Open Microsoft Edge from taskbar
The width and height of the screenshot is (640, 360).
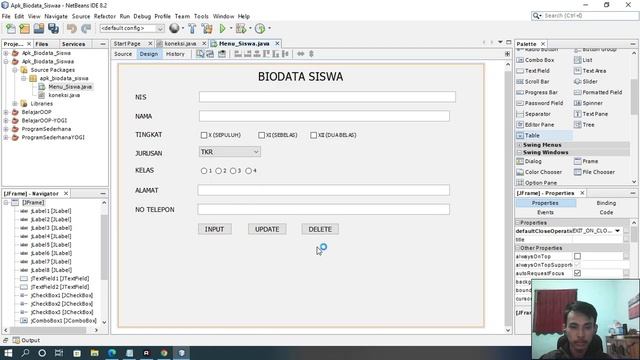(x=112, y=353)
